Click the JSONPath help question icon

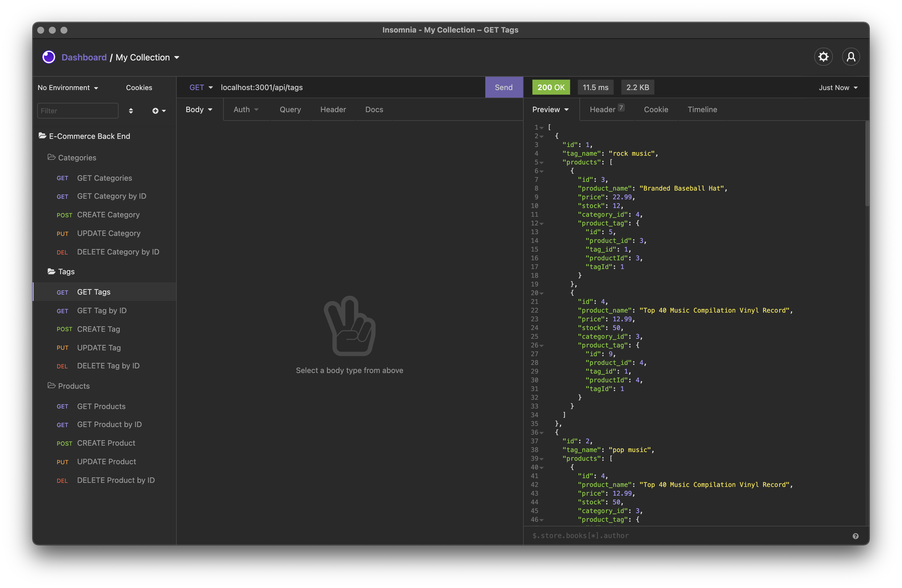(x=856, y=536)
